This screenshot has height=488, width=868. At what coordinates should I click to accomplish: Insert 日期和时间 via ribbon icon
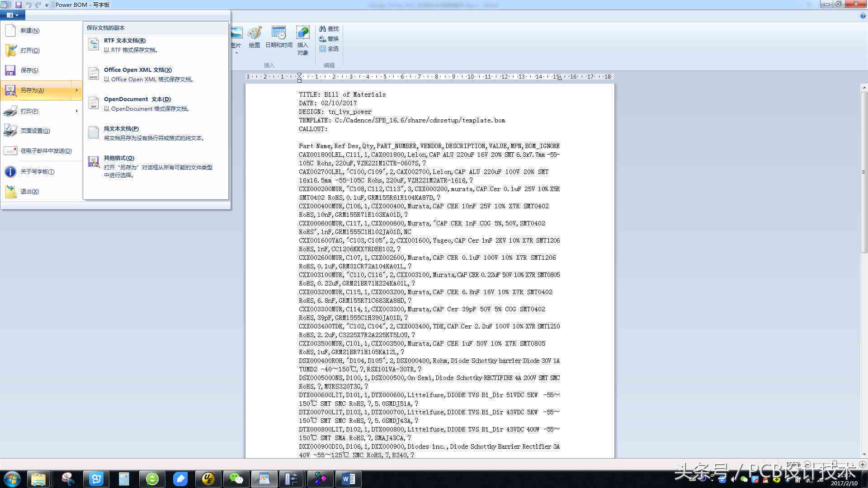click(x=278, y=37)
